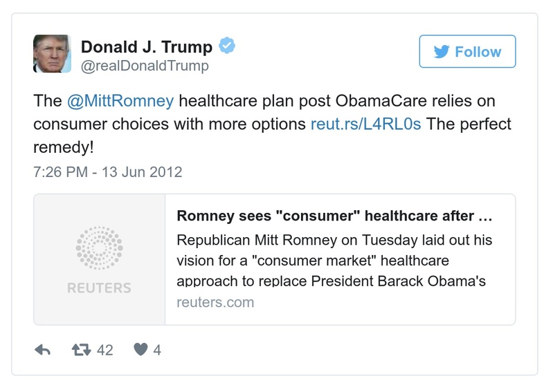Screen dimensions: 553x392
Task: Click the reuters.com domain in the card
Action: click(x=215, y=302)
